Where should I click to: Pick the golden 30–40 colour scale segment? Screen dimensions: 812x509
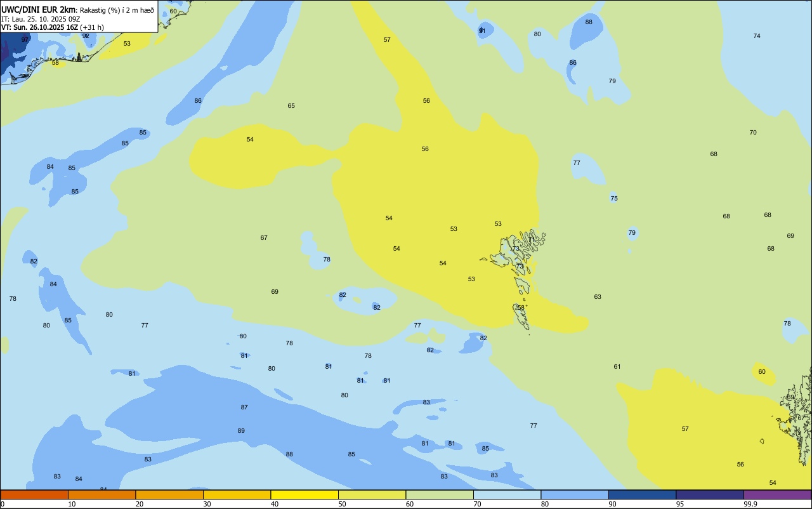coord(237,494)
